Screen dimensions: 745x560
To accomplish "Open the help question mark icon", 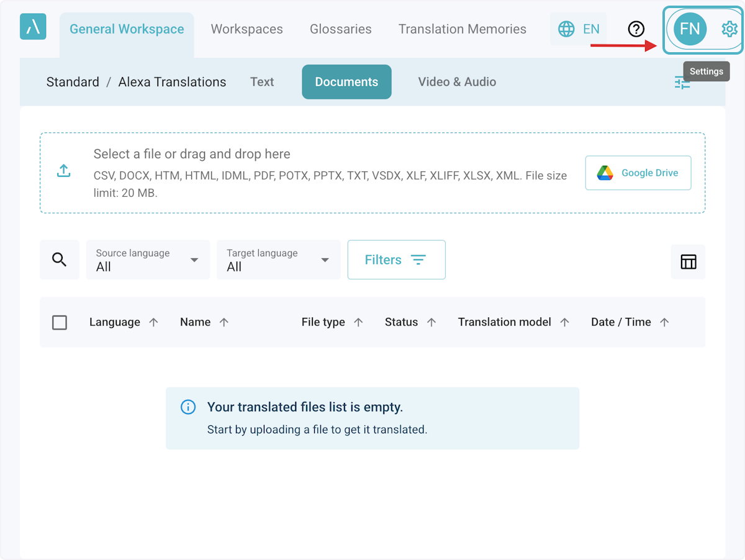I will [636, 29].
